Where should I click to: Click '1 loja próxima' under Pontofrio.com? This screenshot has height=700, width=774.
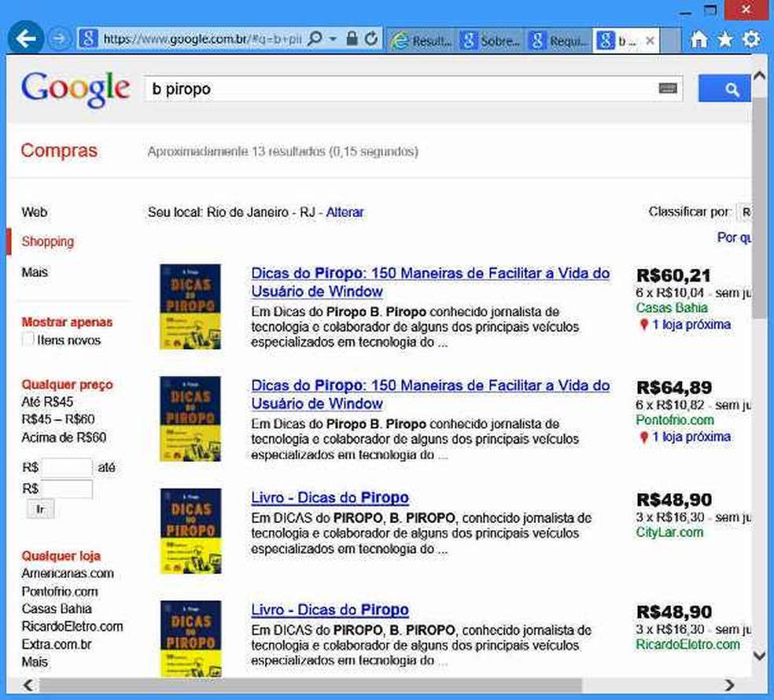(691, 437)
